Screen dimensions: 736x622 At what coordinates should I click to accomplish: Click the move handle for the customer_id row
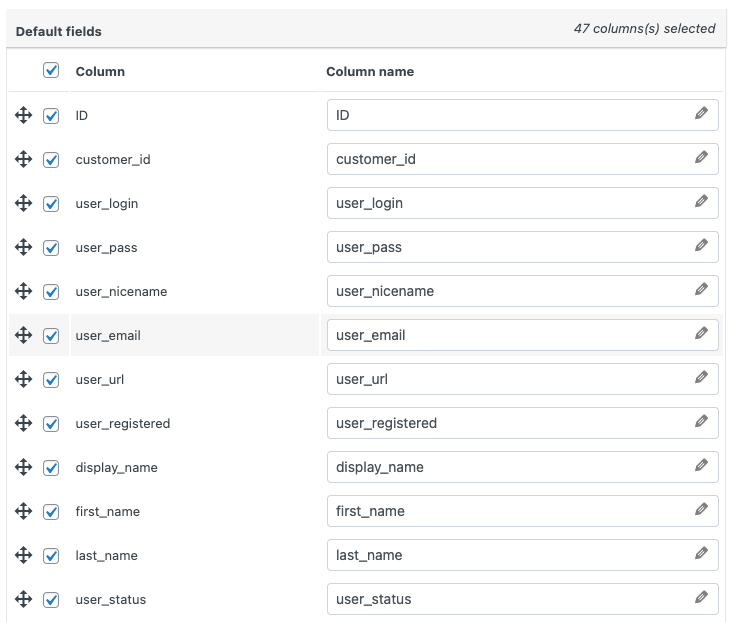23,159
